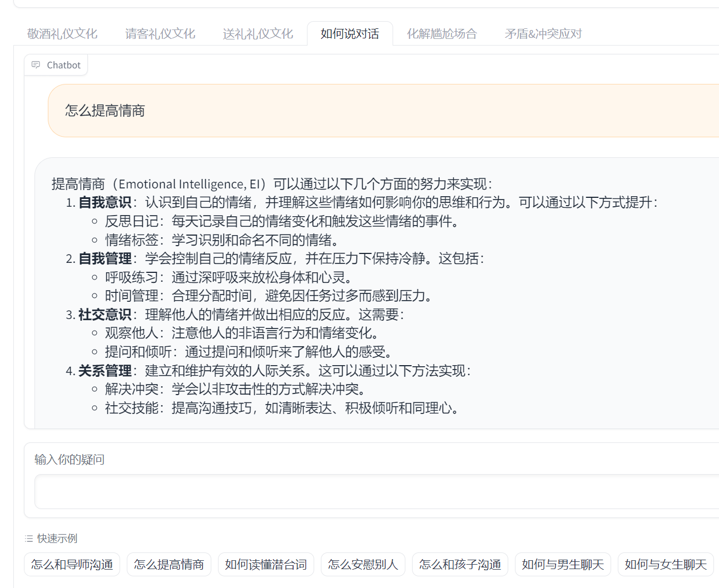Choose example 怎么和导师沟通
This screenshot has width=719, height=588.
[72, 565]
